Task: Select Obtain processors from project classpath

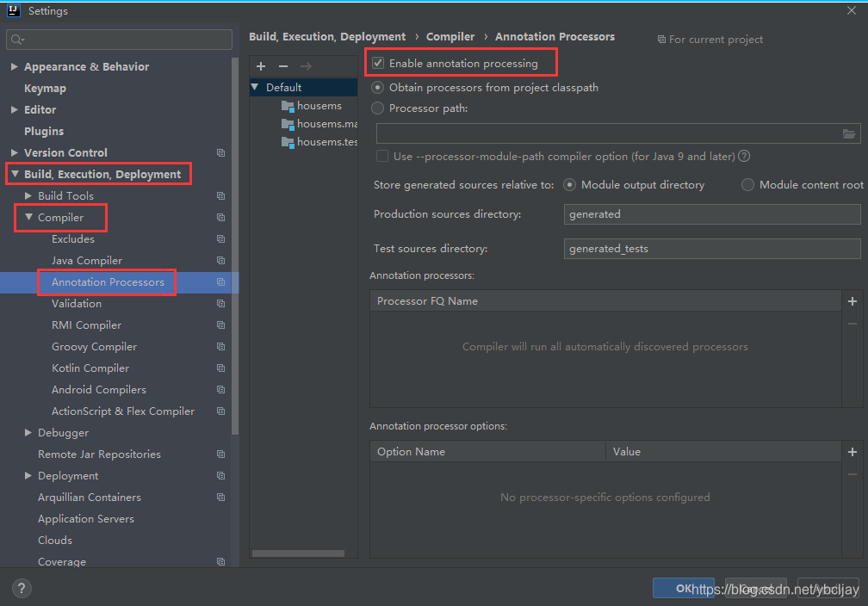Action: (377, 88)
